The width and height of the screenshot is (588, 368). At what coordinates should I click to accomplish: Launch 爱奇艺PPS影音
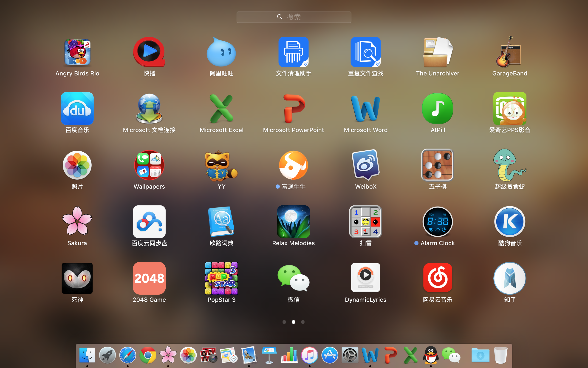click(x=509, y=109)
